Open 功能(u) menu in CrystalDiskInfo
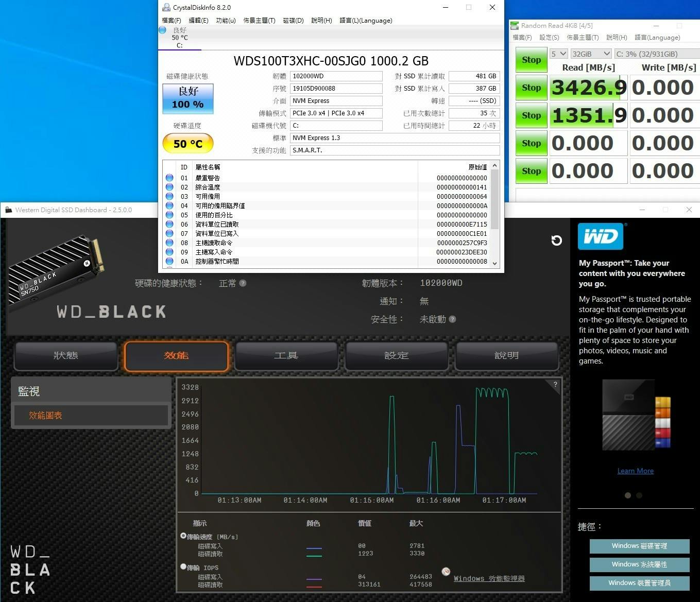 [x=226, y=21]
